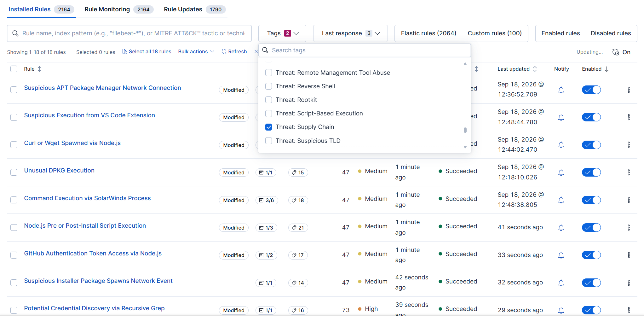644x321 pixels.
Task: Click the tags badge 21 for Node.js Pre or Post-Install rule
Action: [298, 228]
